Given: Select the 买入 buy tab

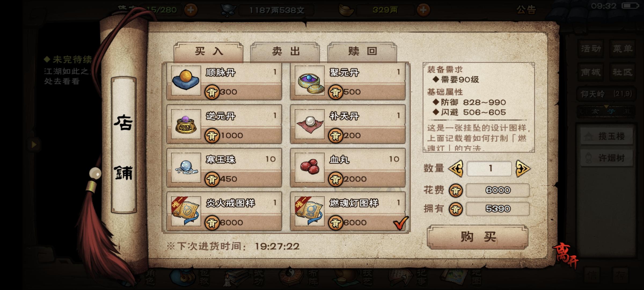Looking at the screenshot, I should 208,52.
